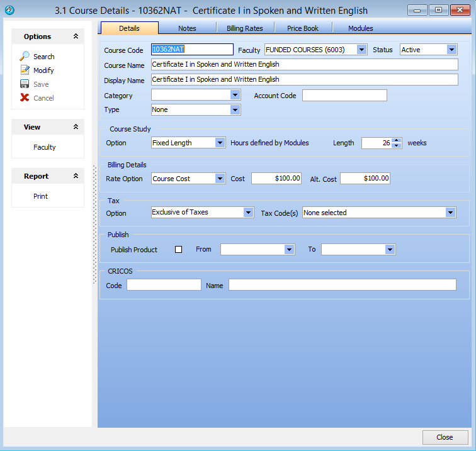Click the application icon in title bar

[x=9, y=10]
